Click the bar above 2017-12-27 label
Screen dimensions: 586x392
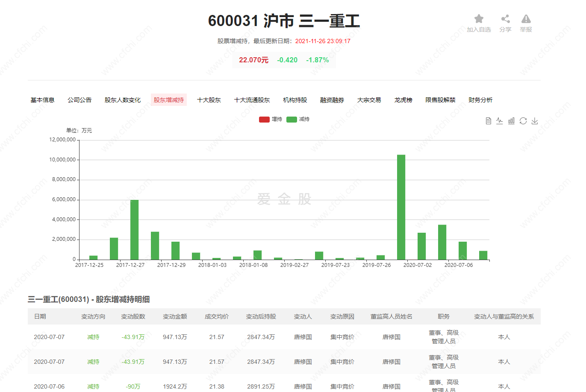(134, 230)
